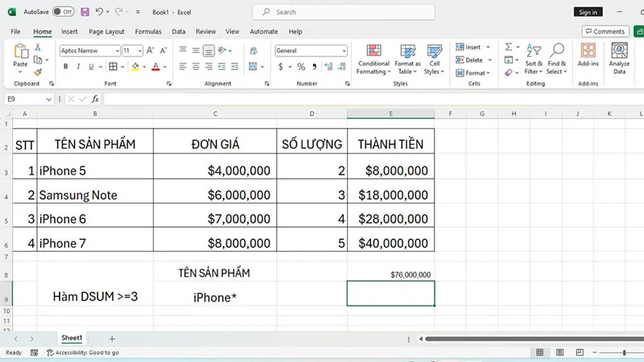Open Format as Table dropdown
This screenshot has width=644, height=362.
click(x=407, y=59)
